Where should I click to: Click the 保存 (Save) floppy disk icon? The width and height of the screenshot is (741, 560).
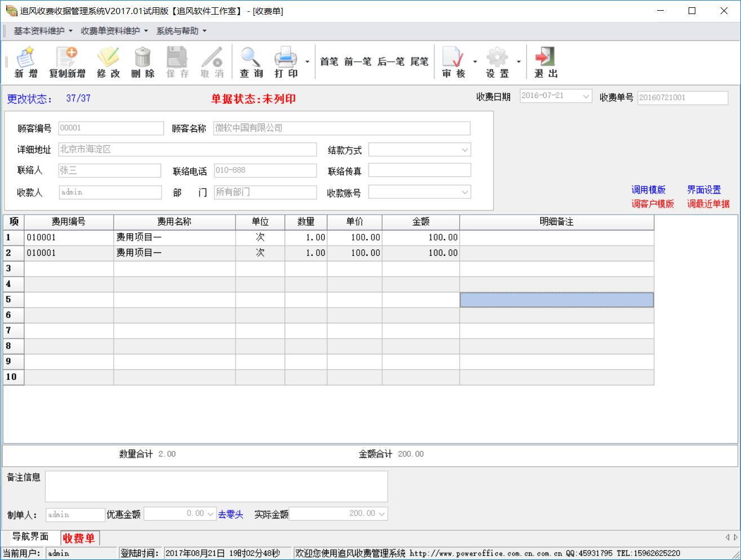177,62
